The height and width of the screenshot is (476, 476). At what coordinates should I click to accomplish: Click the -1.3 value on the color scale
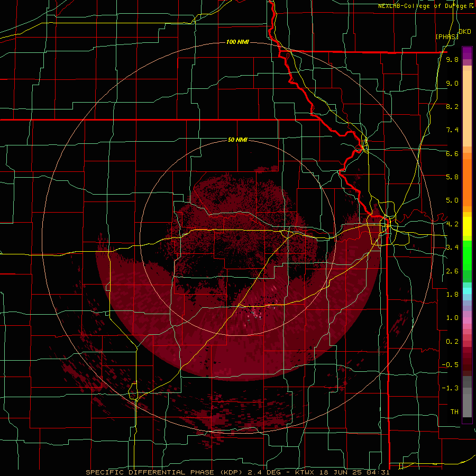click(450, 388)
